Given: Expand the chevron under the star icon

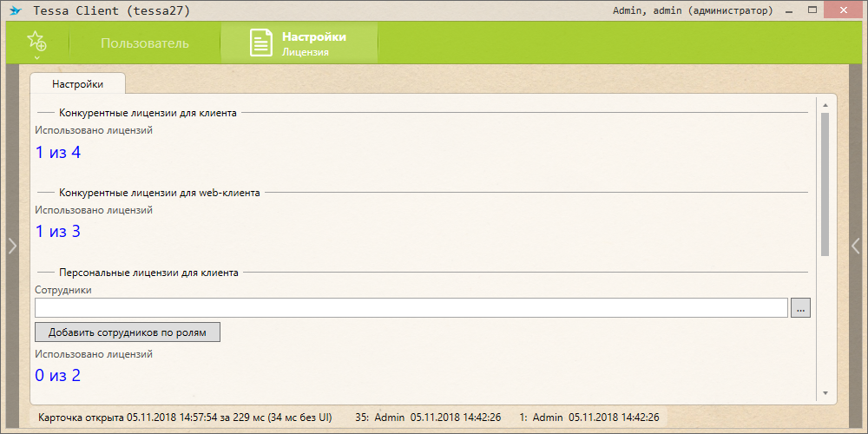Looking at the screenshot, I should [x=36, y=58].
